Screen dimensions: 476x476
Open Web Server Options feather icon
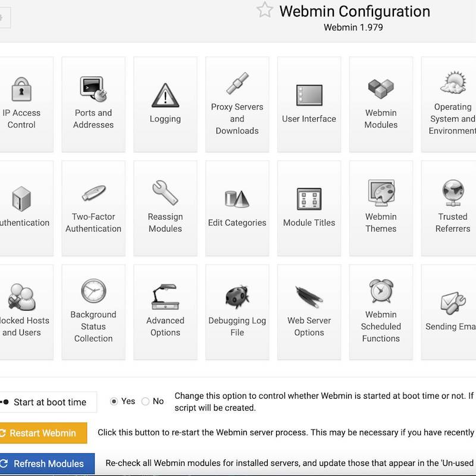point(309,297)
